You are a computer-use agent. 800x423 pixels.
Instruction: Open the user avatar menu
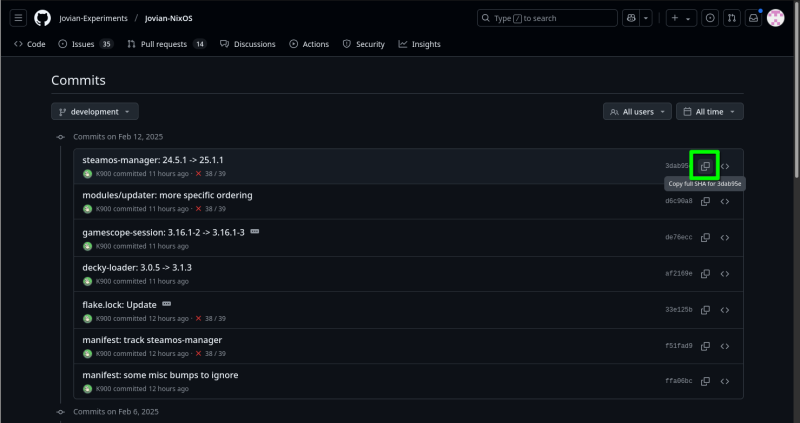(x=776, y=18)
